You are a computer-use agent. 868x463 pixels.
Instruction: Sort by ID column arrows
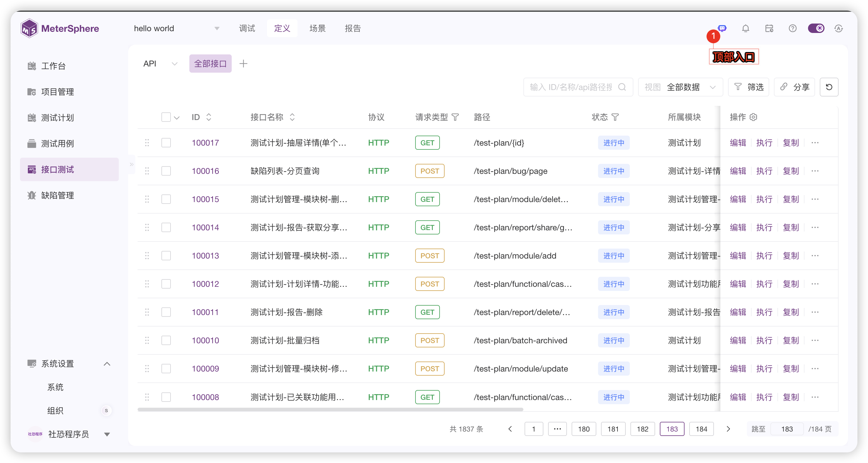208,117
